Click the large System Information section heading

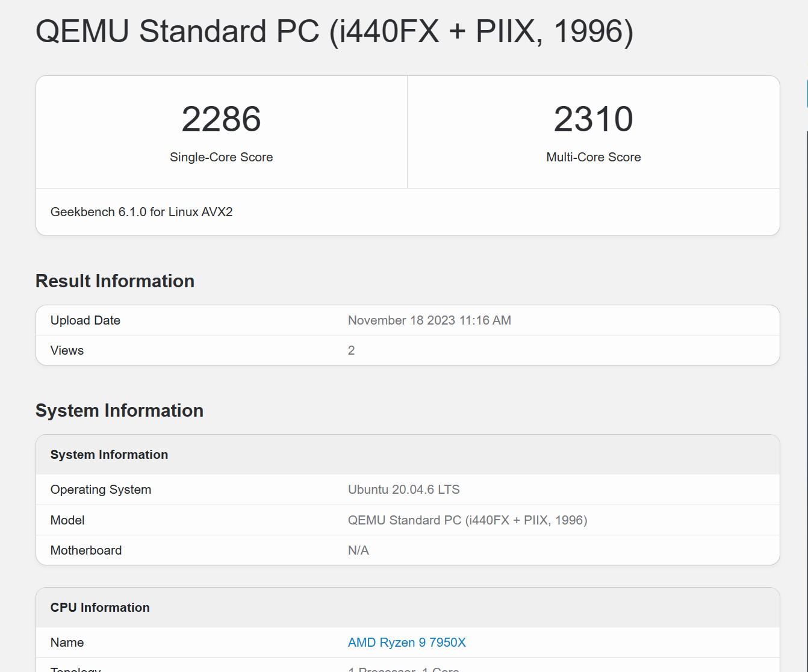[x=119, y=411]
